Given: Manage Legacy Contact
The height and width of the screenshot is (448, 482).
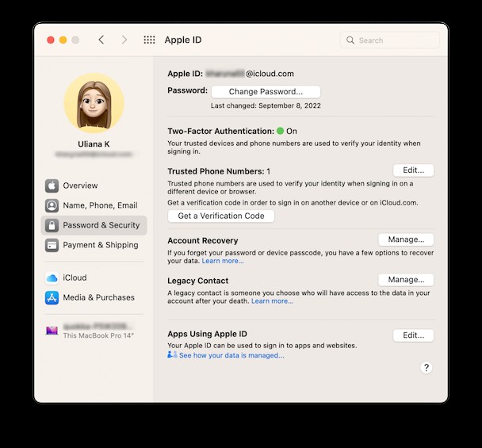Looking at the screenshot, I should tap(406, 280).
